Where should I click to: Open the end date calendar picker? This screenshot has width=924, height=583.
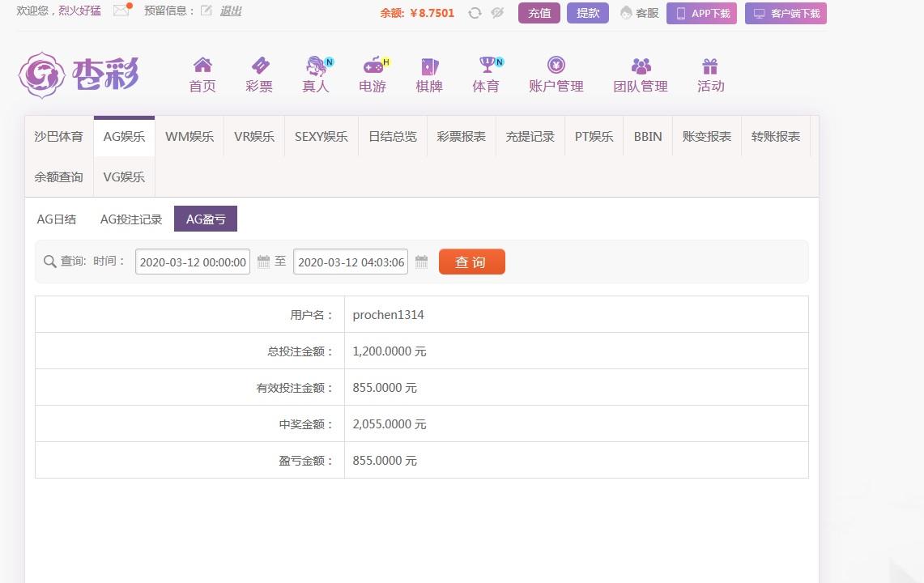pyautogui.click(x=421, y=262)
